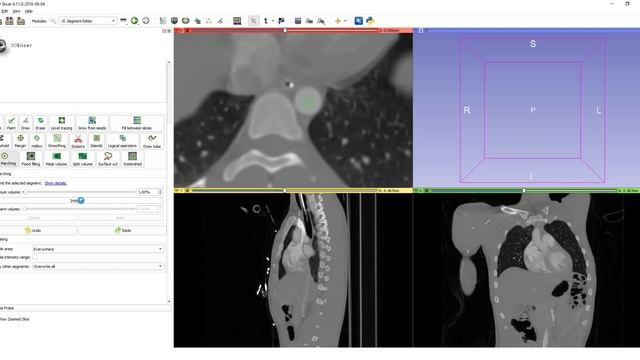
Task: Toggle the green slice view pin
Action: click(x=416, y=190)
